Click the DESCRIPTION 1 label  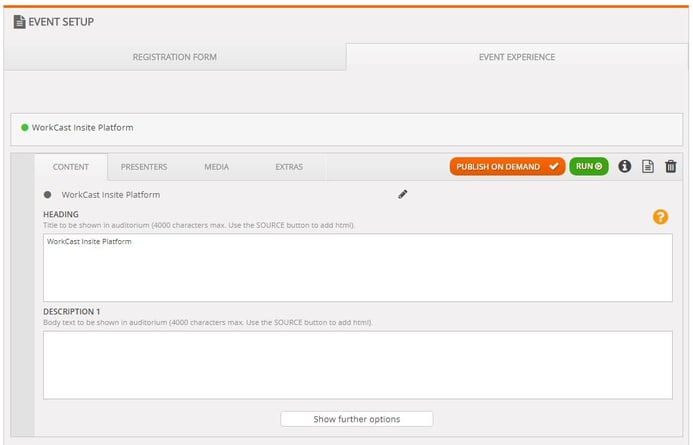click(x=72, y=312)
